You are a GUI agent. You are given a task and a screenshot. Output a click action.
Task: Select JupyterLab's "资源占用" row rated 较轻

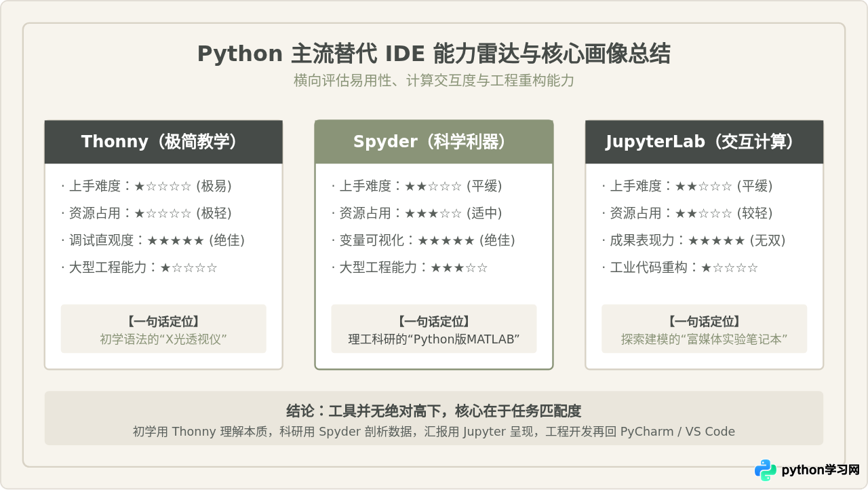(688, 213)
